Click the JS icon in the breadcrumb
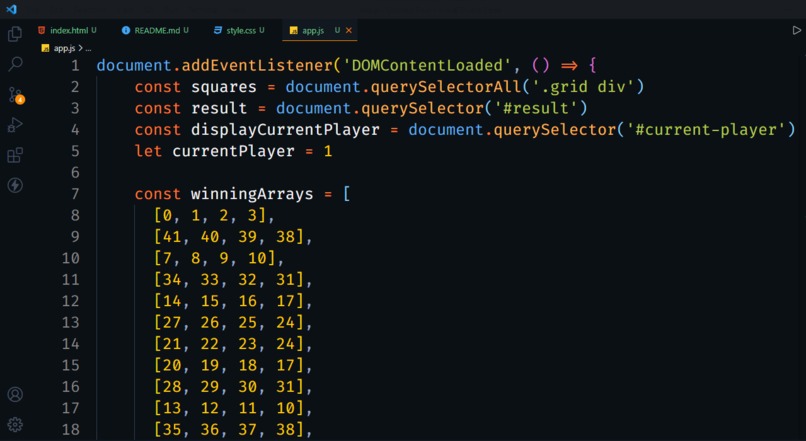 tap(45, 48)
